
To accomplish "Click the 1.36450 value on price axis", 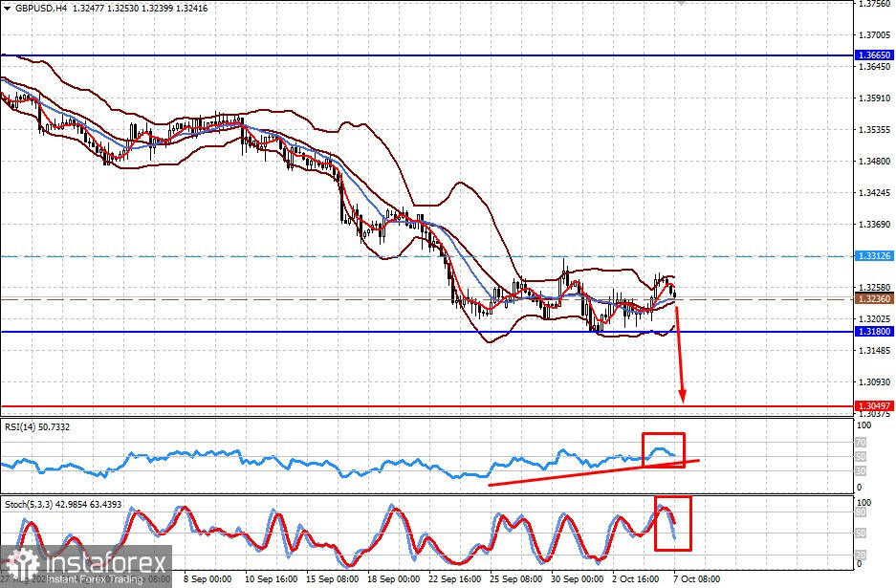I will pyautogui.click(x=874, y=67).
